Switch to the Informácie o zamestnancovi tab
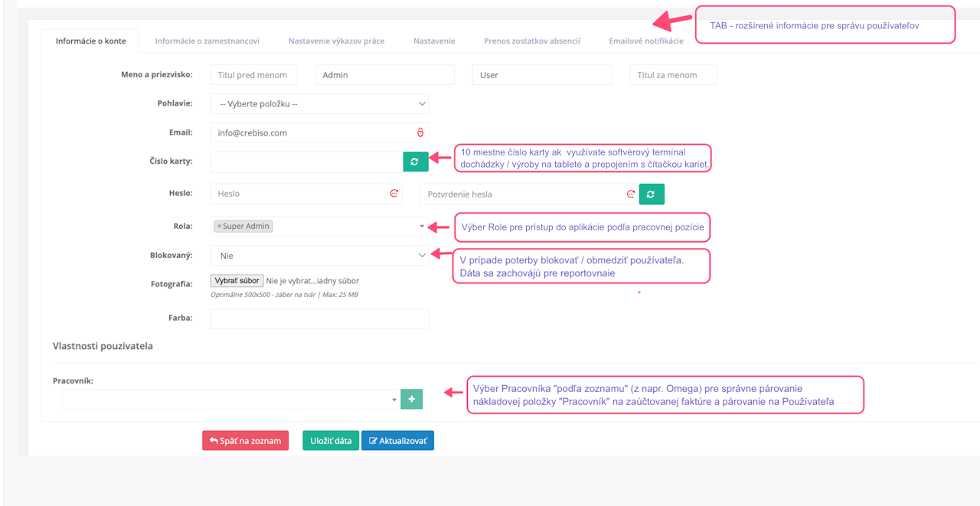Image resolution: width=980 pixels, height=506 pixels. point(207,41)
